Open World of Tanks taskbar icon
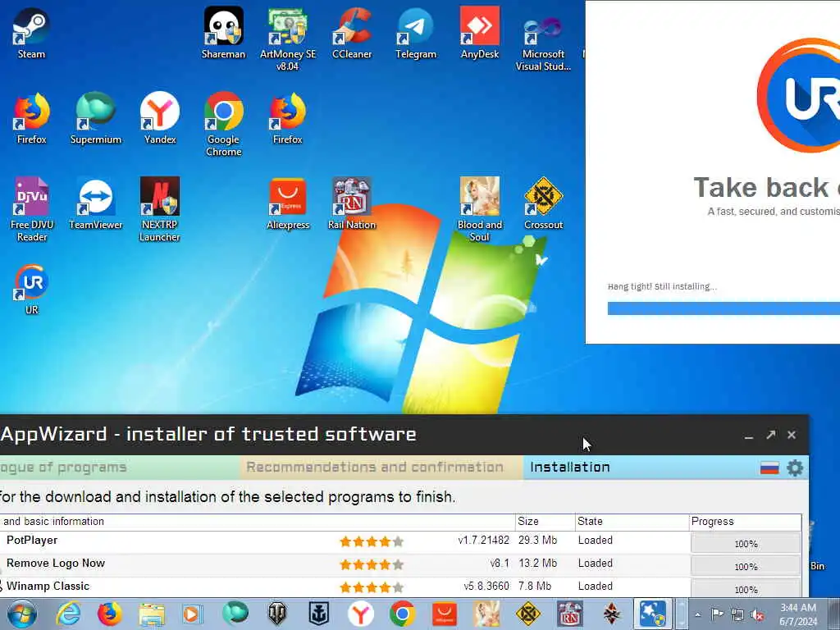This screenshot has width=840, height=630. (x=277, y=614)
